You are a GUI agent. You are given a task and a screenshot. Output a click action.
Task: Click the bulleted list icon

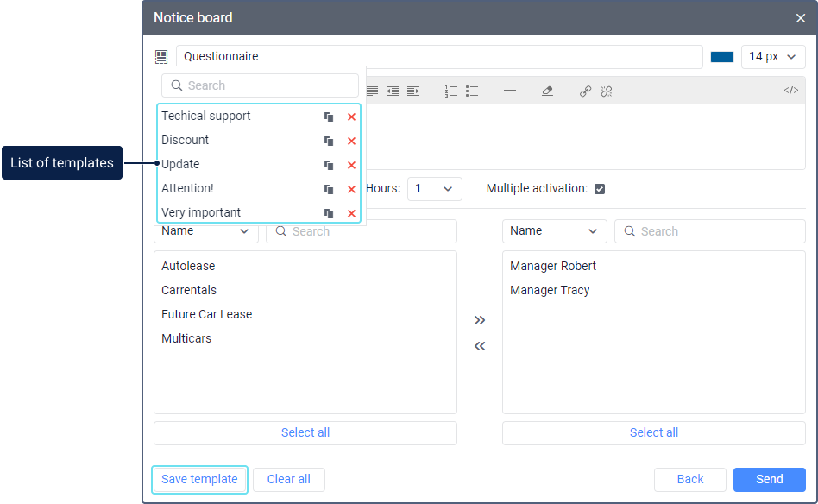pos(472,91)
